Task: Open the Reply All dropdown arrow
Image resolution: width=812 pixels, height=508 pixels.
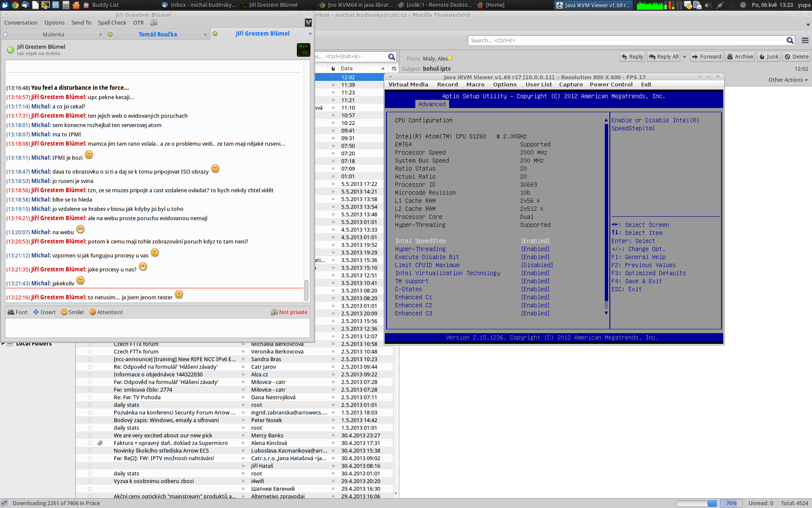Action: tap(684, 56)
